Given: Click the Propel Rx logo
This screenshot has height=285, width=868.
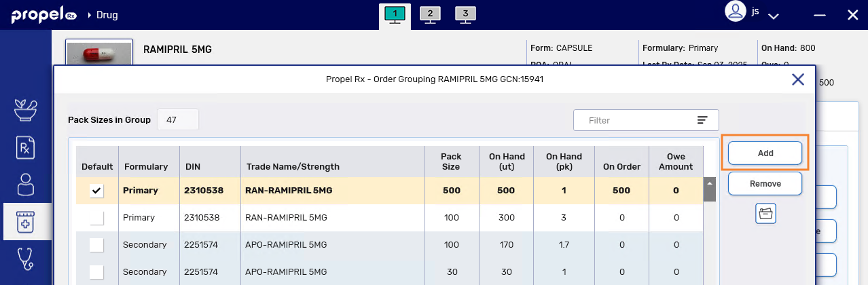Looking at the screenshot, I should pos(43,15).
